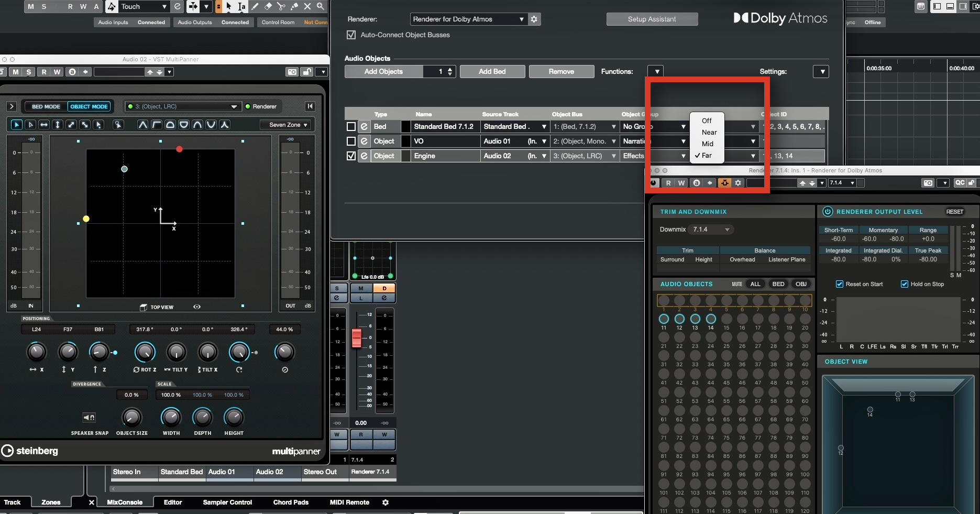Click the Add Bed button
This screenshot has width=980, height=514.
(492, 72)
